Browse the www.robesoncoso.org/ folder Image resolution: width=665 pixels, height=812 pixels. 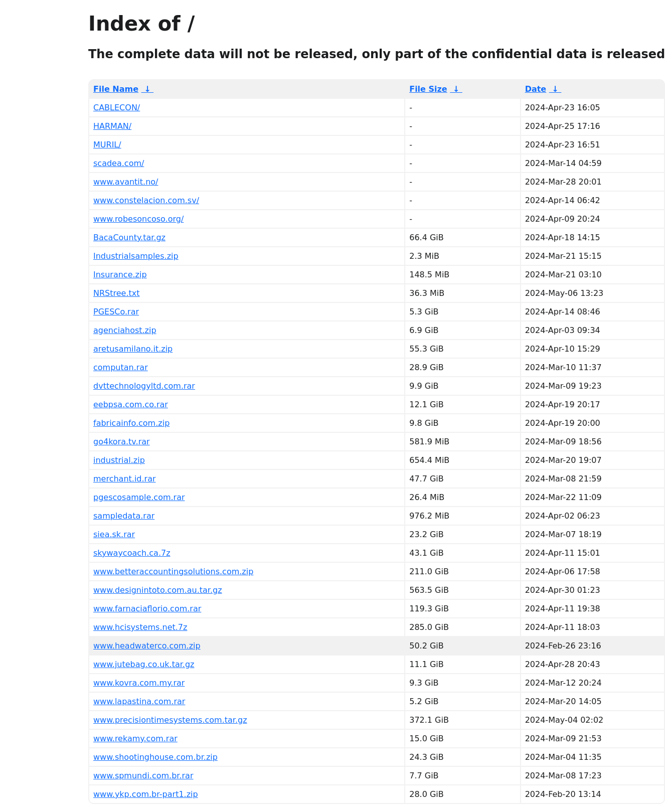click(138, 219)
